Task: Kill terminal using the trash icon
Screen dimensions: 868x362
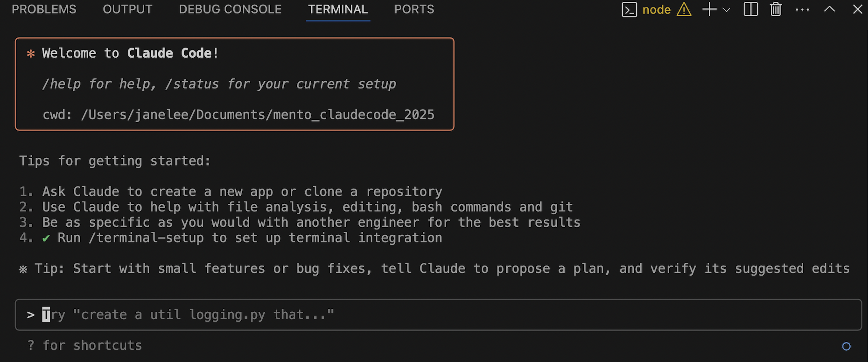Action: [x=776, y=9]
